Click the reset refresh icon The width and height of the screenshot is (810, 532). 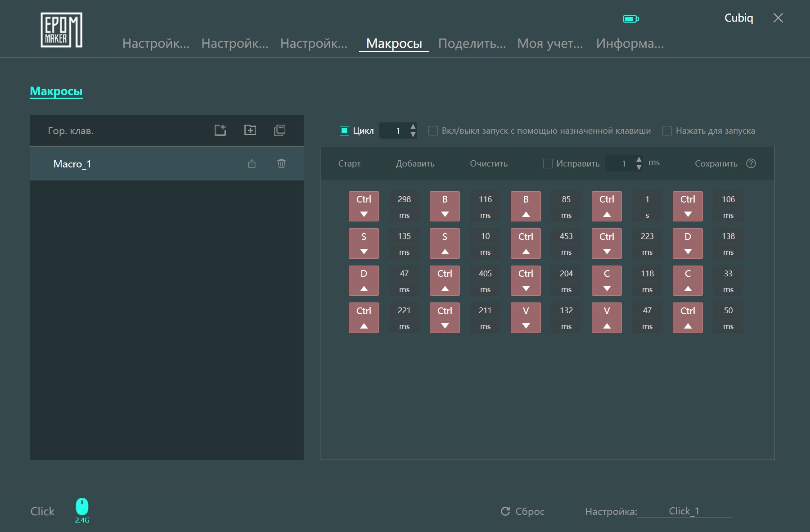505,511
